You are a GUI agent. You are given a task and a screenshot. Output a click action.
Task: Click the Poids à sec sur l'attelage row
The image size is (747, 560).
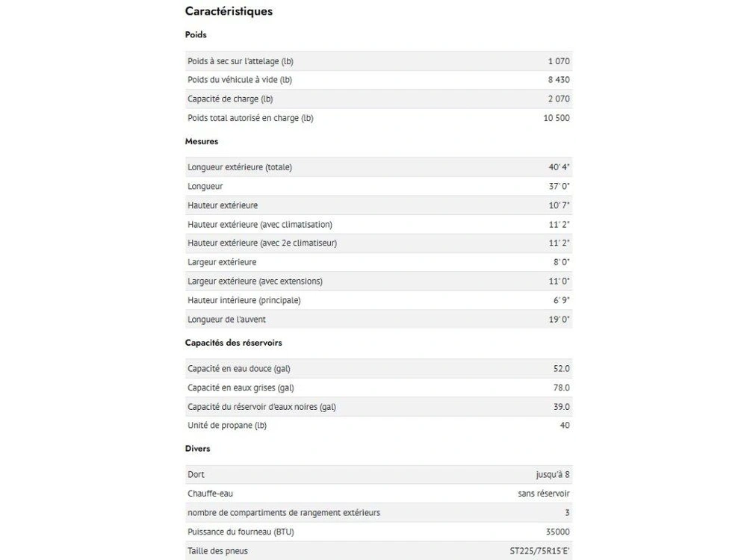tap(379, 61)
